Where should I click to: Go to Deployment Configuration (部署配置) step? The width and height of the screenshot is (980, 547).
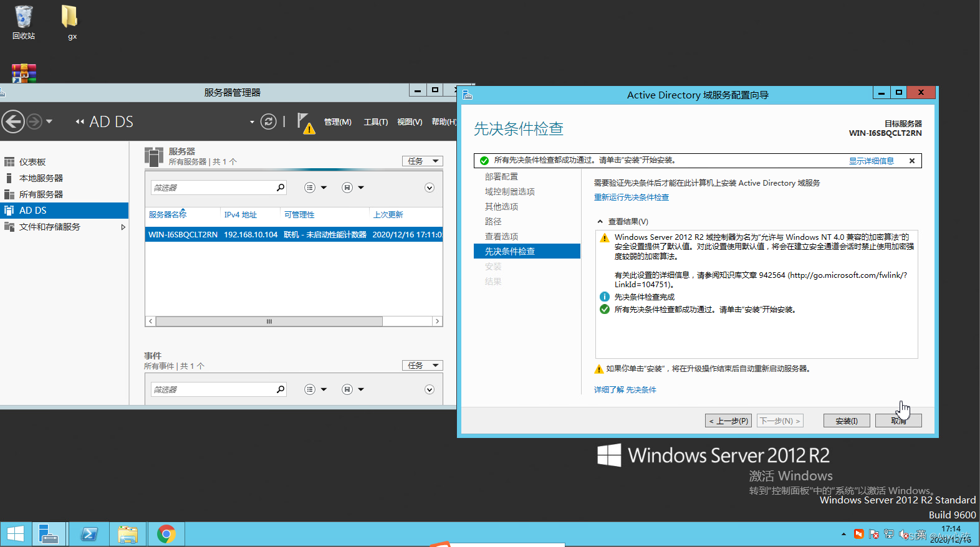point(501,177)
